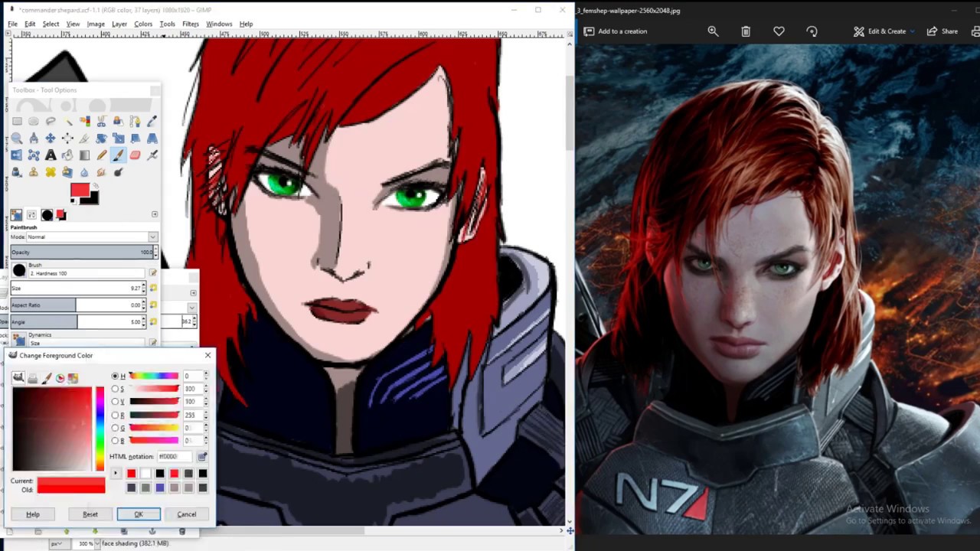980x551 pixels.
Task: Select the B radio button
Action: coord(115,440)
